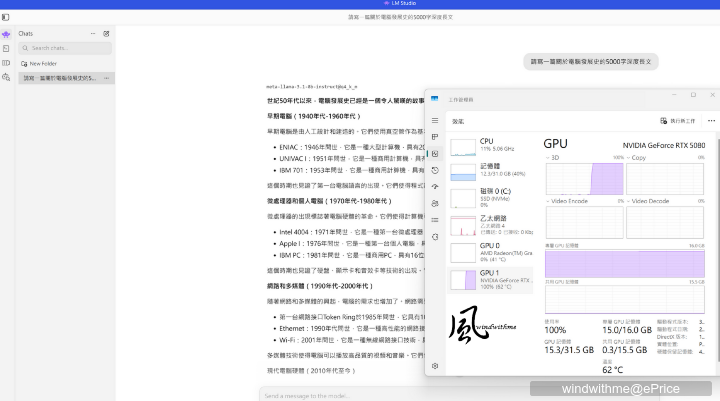
Task: Open App history icon in Task Manager
Action: pyautogui.click(x=435, y=170)
